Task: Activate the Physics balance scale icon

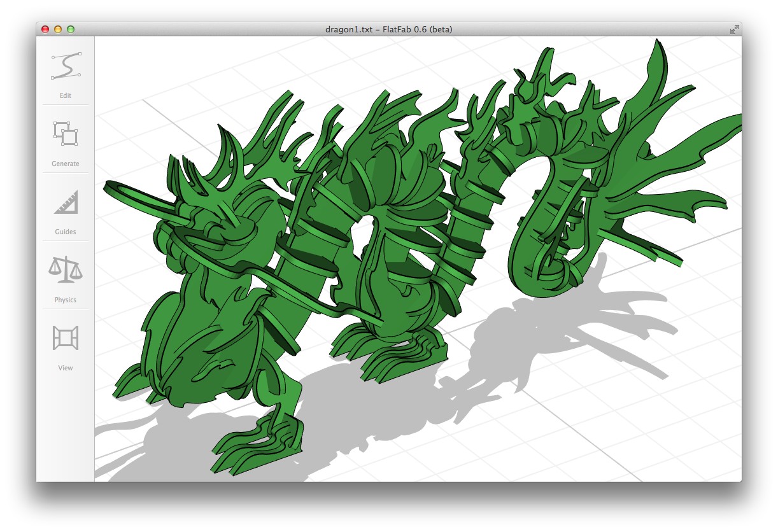Action: pos(66,270)
